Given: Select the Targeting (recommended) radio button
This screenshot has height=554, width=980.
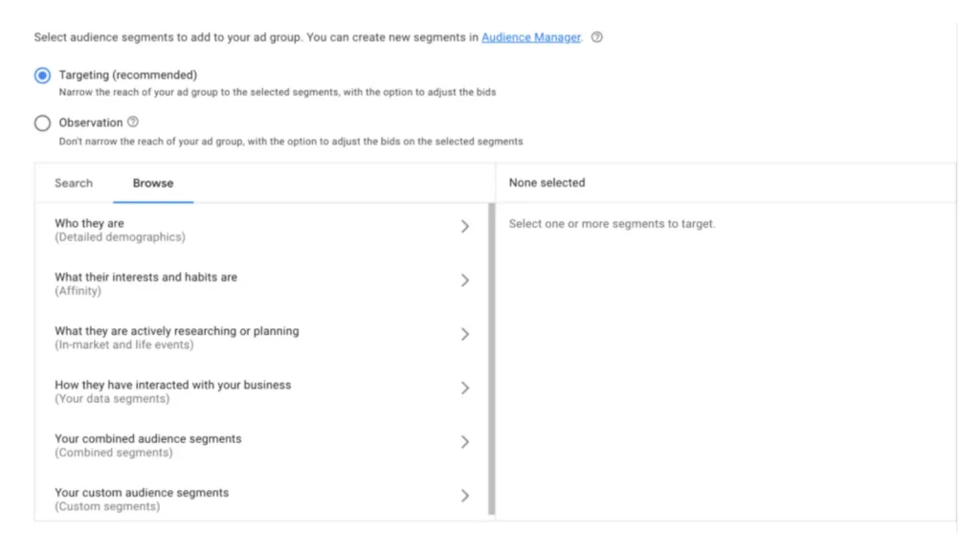Looking at the screenshot, I should [42, 76].
